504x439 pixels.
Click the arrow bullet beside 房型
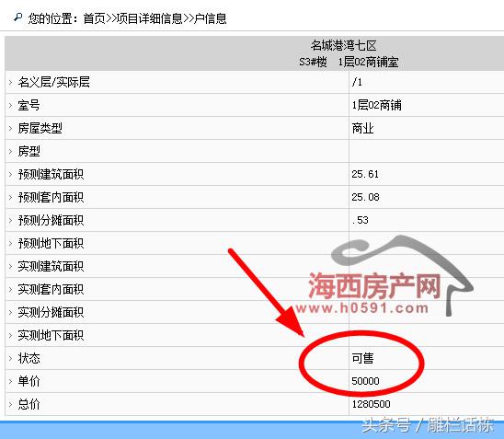click(x=11, y=152)
